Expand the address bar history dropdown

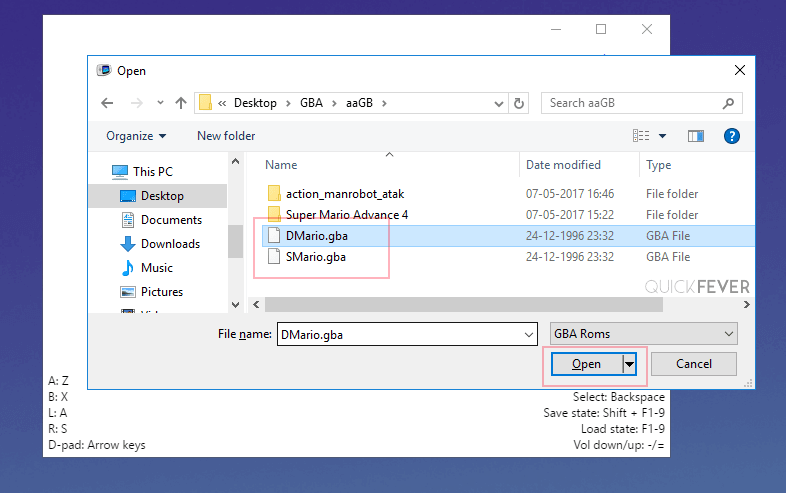499,104
